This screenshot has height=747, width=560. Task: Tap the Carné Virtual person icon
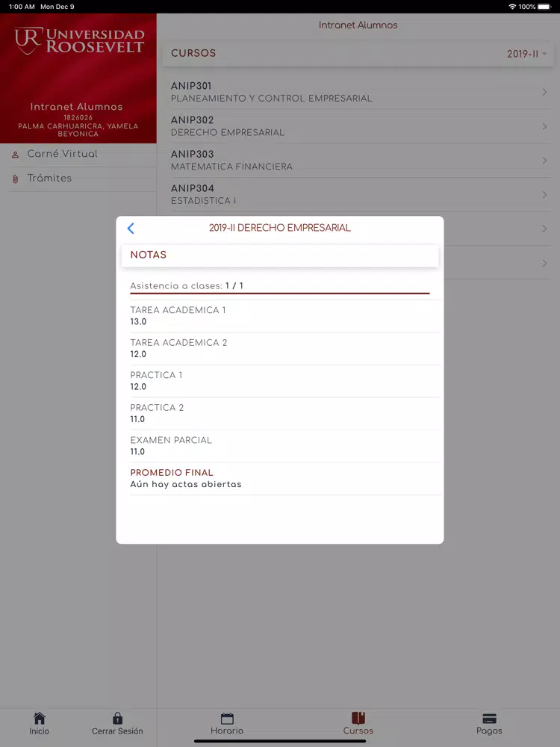click(x=15, y=155)
